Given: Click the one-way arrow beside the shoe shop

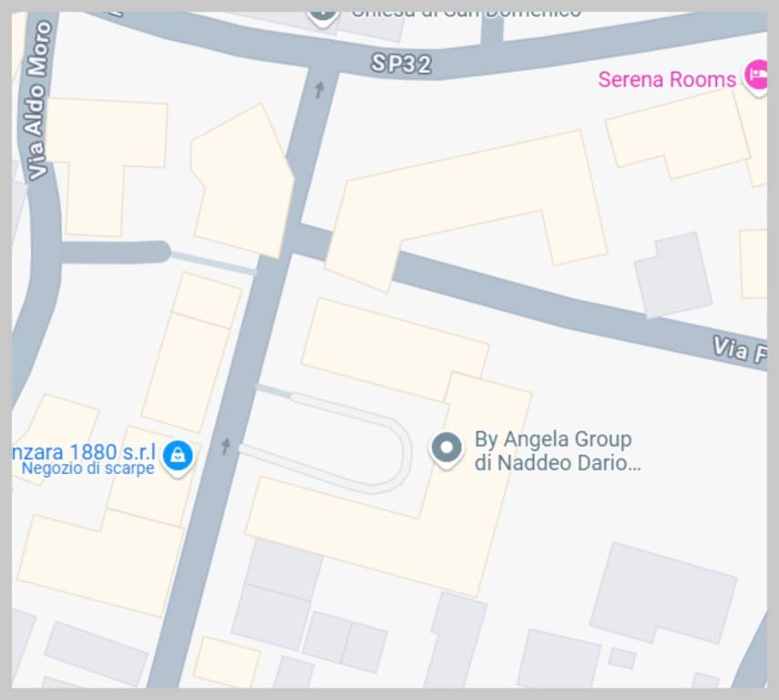Looking at the screenshot, I should [226, 446].
